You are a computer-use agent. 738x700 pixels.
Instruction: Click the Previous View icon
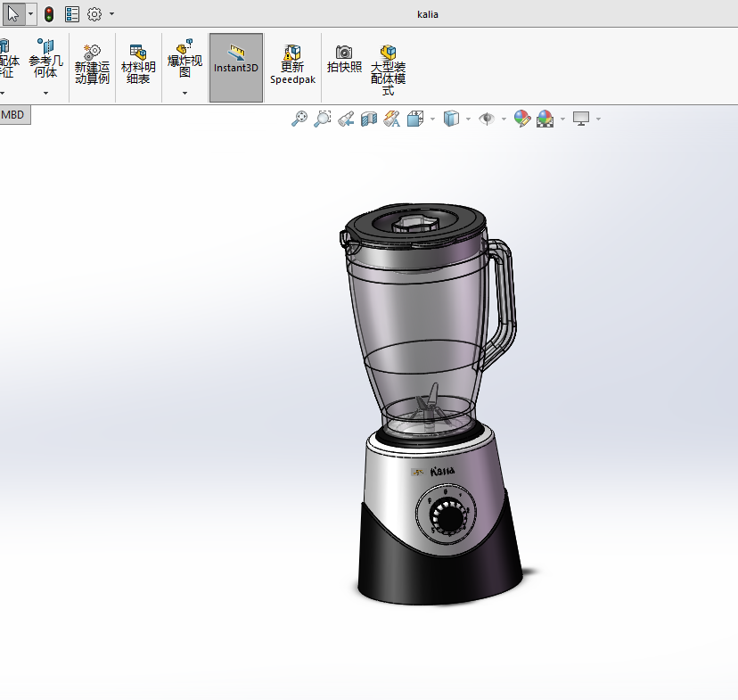346,119
